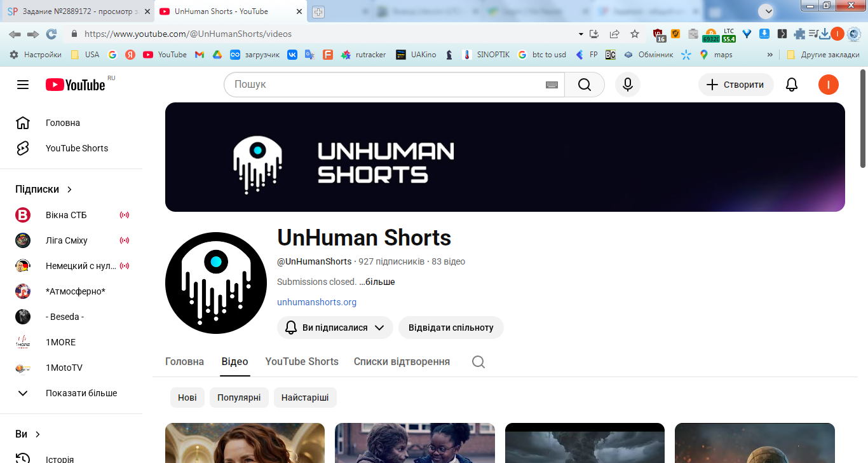Screen dimensions: 868x463
Task: Open the Списки відтворення tab
Action: [402, 362]
